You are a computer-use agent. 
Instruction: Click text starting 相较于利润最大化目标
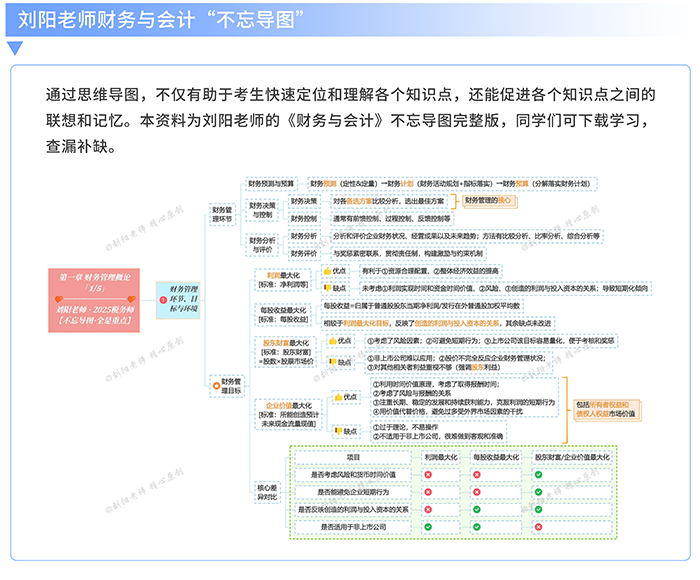438,323
